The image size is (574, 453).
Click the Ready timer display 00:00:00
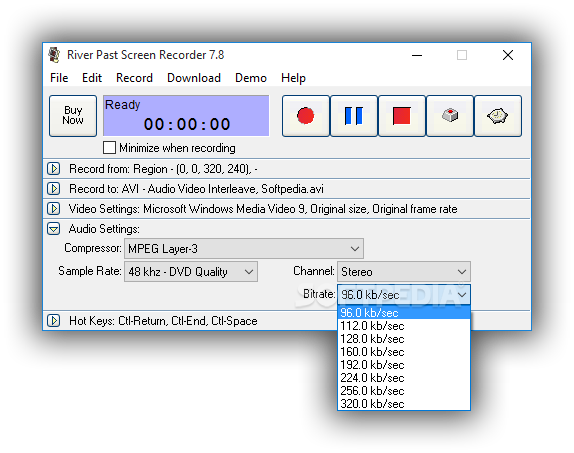click(x=186, y=116)
